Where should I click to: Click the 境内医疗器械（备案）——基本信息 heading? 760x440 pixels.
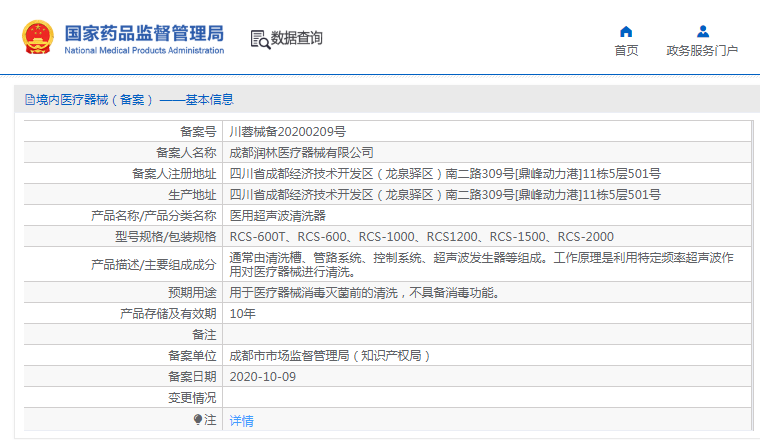click(135, 100)
